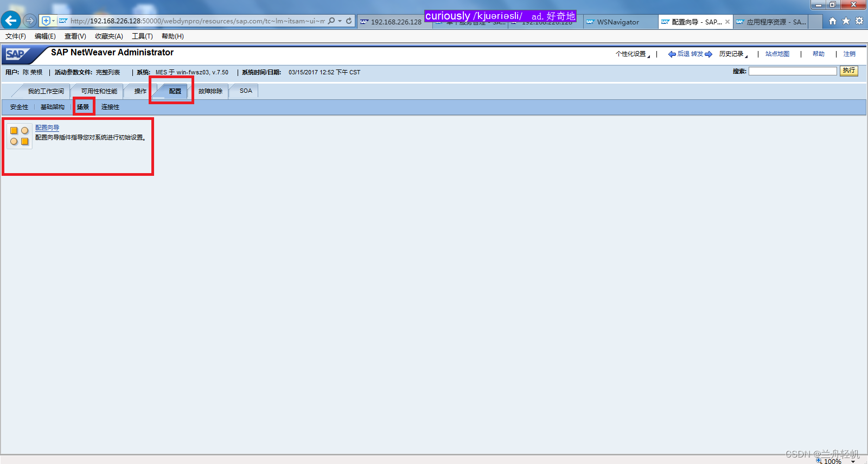Viewport: 868px width, 464px height.
Task: Click the browser back arrow button
Action: [10, 21]
